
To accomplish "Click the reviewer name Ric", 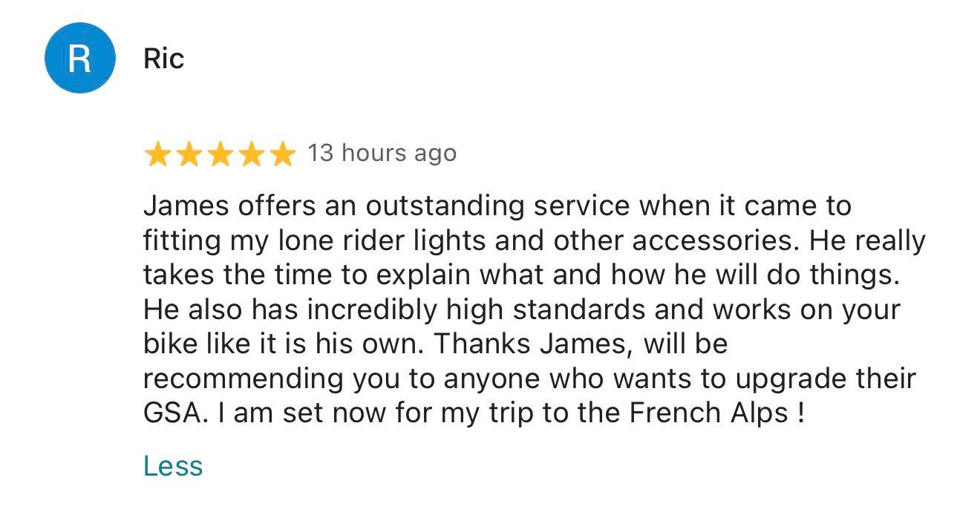I will click(x=163, y=59).
